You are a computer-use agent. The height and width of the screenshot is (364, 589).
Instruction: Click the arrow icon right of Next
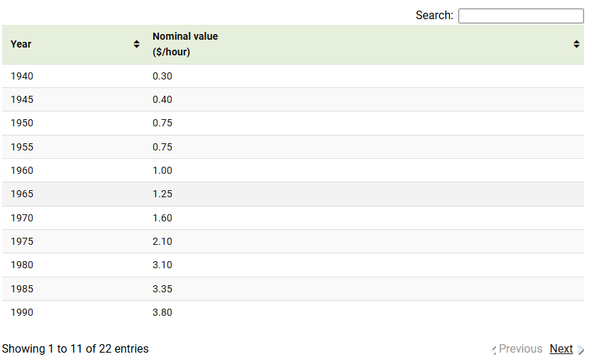tap(580, 350)
